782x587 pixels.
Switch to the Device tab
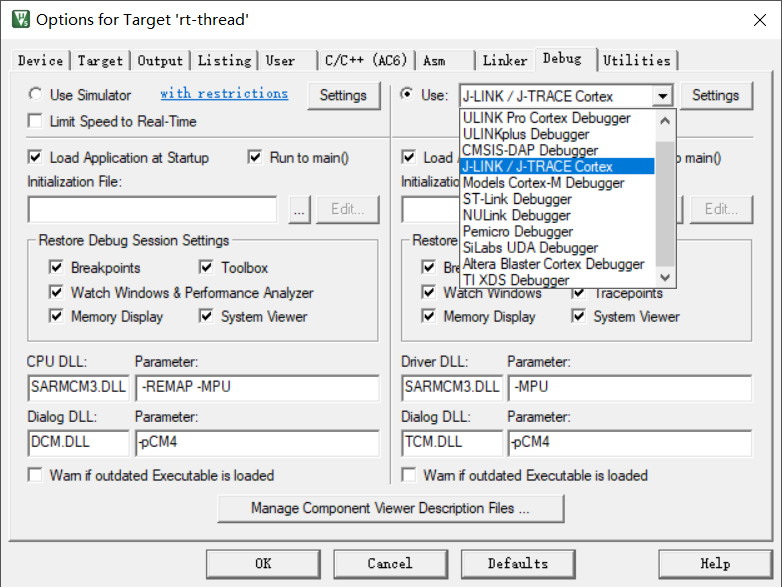[x=40, y=61]
